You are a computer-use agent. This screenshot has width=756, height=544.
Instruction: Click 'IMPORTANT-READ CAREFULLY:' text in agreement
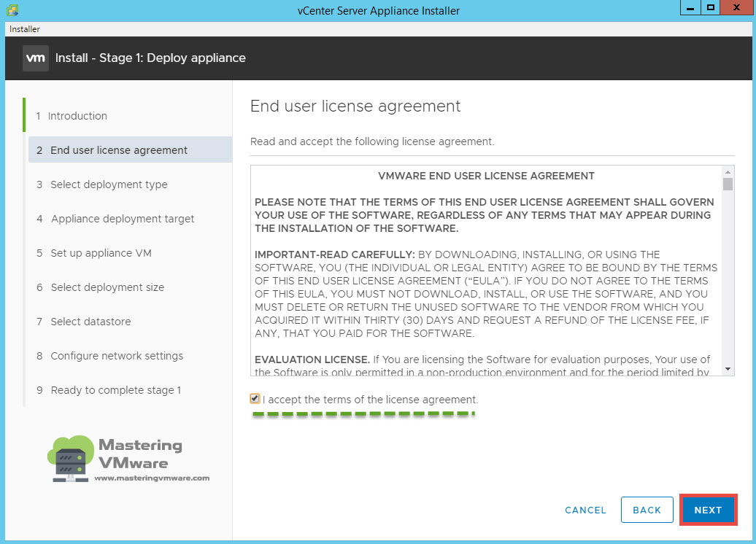click(335, 254)
